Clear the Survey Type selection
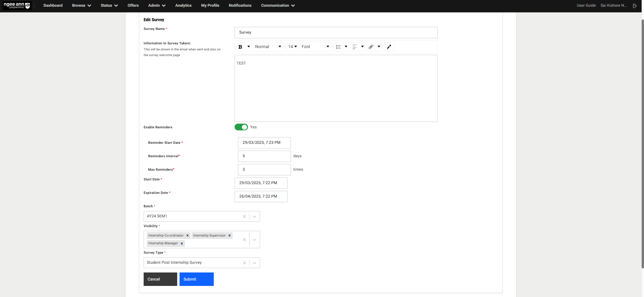 tap(244, 263)
